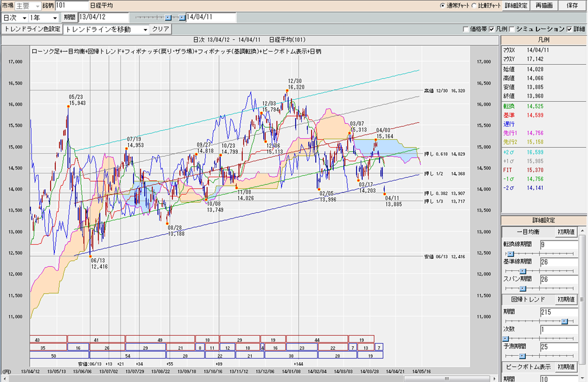Click the cycle box labeled 49
The height and width of the screenshot is (382, 588).
click(x=160, y=339)
